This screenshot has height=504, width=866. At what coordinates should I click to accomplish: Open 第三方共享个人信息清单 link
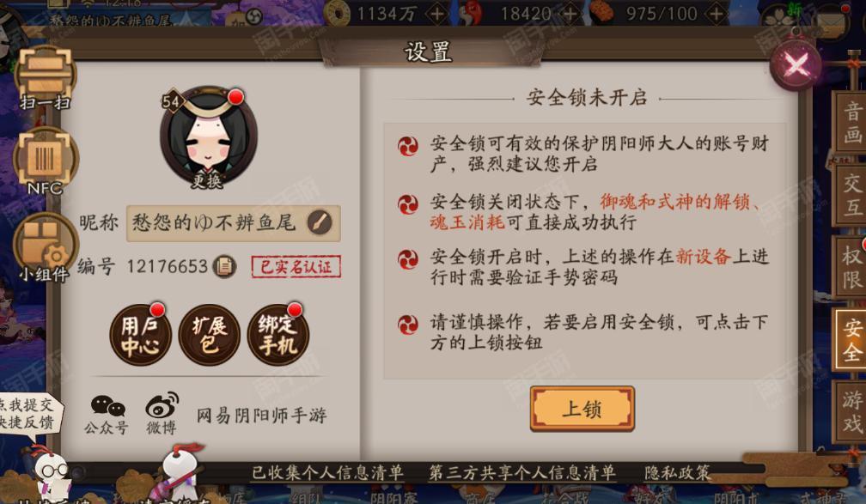pyautogui.click(x=522, y=473)
